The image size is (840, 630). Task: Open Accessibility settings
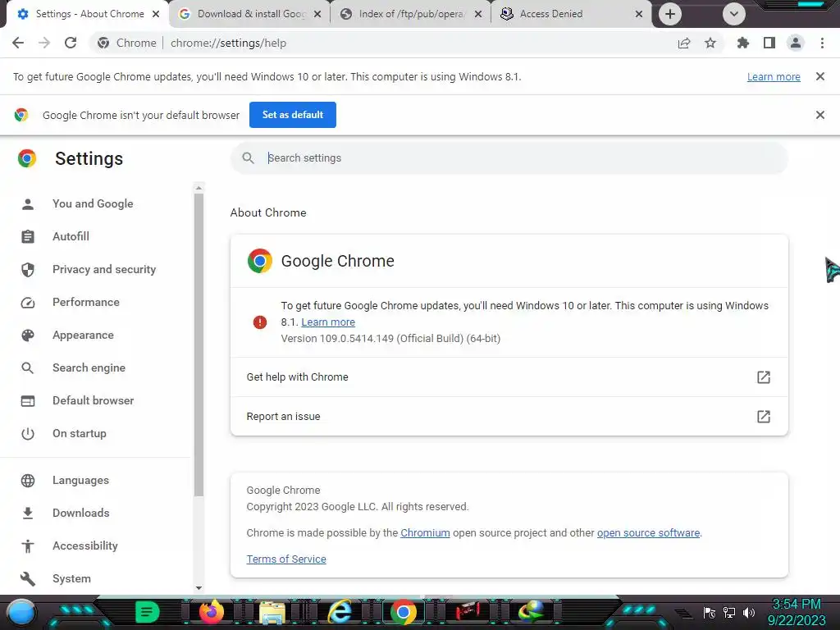(x=85, y=546)
